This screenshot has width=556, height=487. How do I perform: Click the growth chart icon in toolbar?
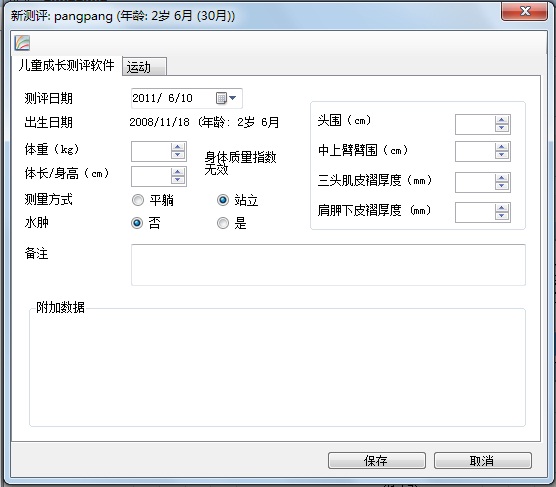22,43
